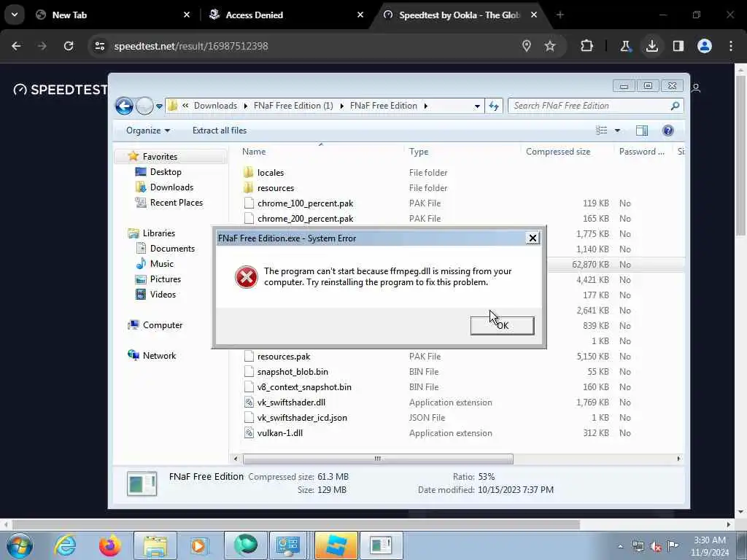The width and height of the screenshot is (747, 560).
Task: Select Recent Places in sidebar
Action: pyautogui.click(x=177, y=203)
